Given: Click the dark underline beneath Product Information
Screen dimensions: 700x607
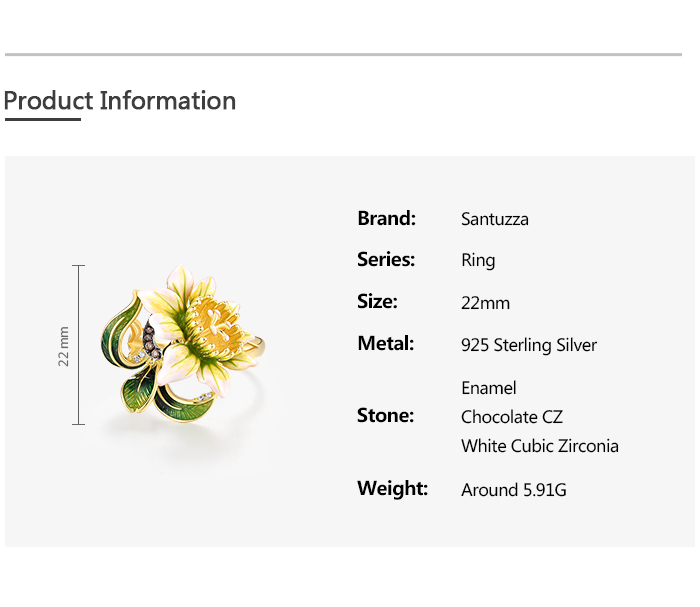Looking at the screenshot, I should (x=42, y=120).
